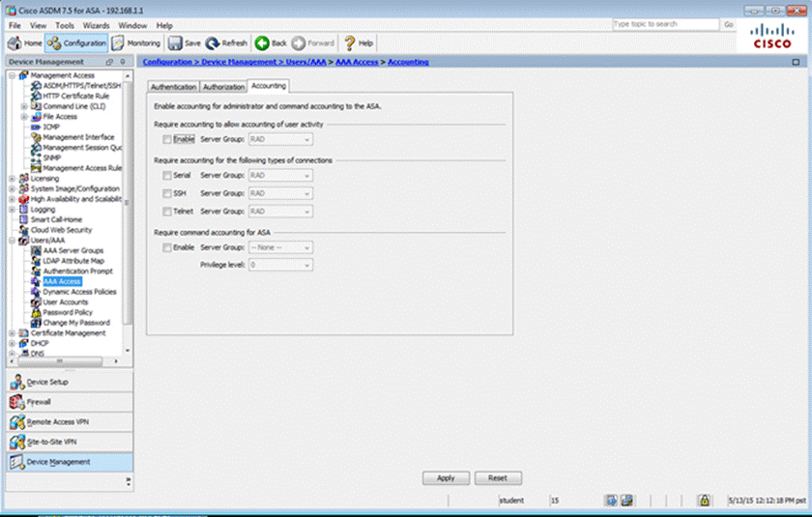This screenshot has height=517, width=812.
Task: Open Help from the toolbar question mark
Action: click(358, 43)
